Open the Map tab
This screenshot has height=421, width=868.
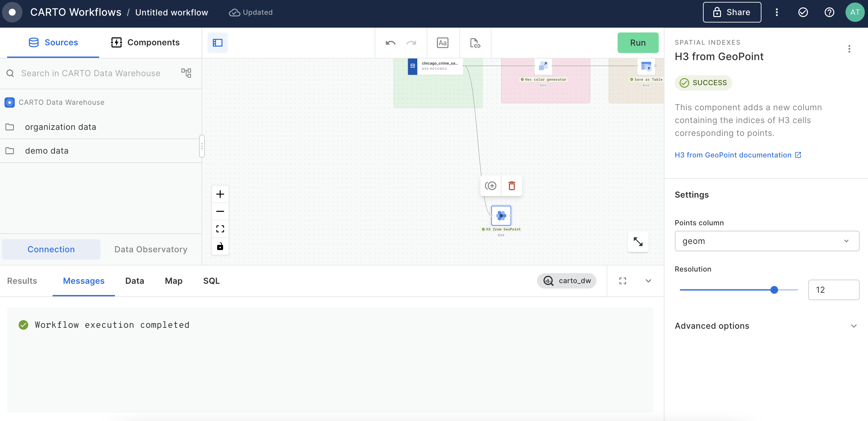pos(174,281)
